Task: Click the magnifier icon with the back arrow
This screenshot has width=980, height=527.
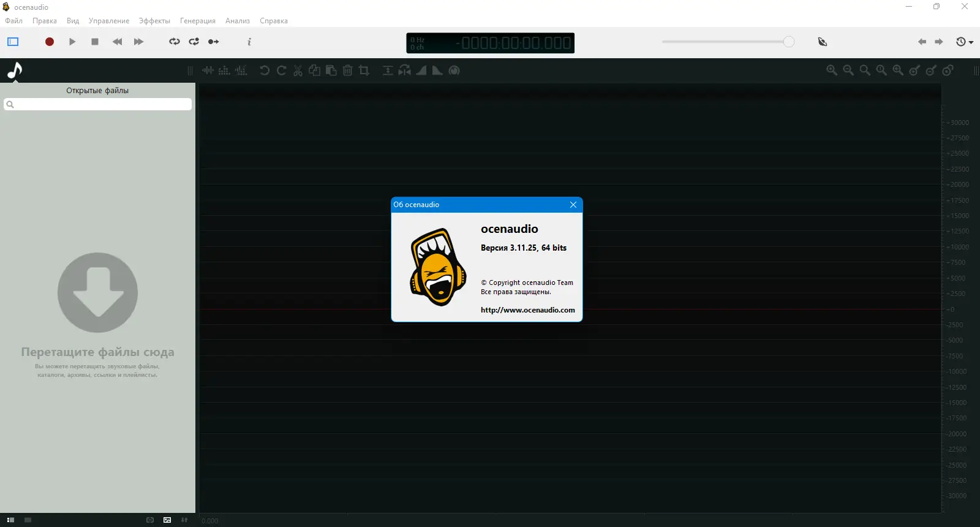Action: 898,70
